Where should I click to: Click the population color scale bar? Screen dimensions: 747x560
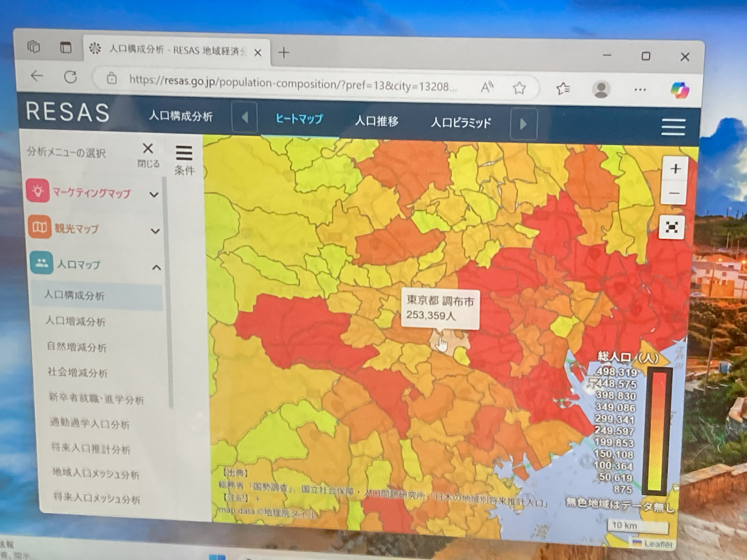(x=657, y=431)
